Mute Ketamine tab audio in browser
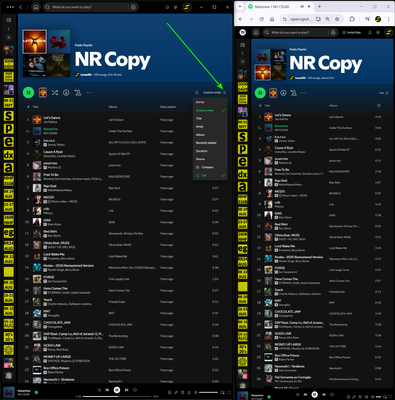 point(302,6)
